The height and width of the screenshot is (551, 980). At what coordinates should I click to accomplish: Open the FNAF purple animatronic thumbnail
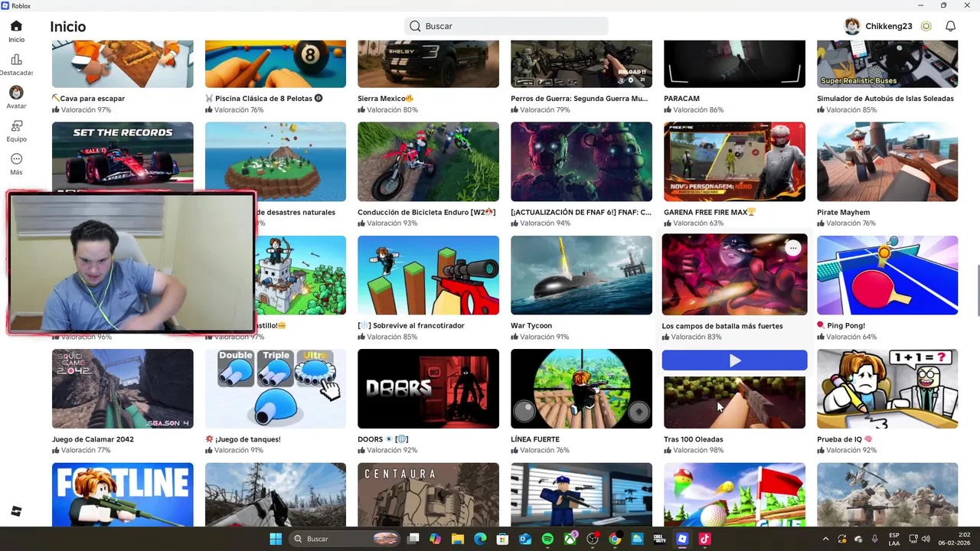[581, 161]
